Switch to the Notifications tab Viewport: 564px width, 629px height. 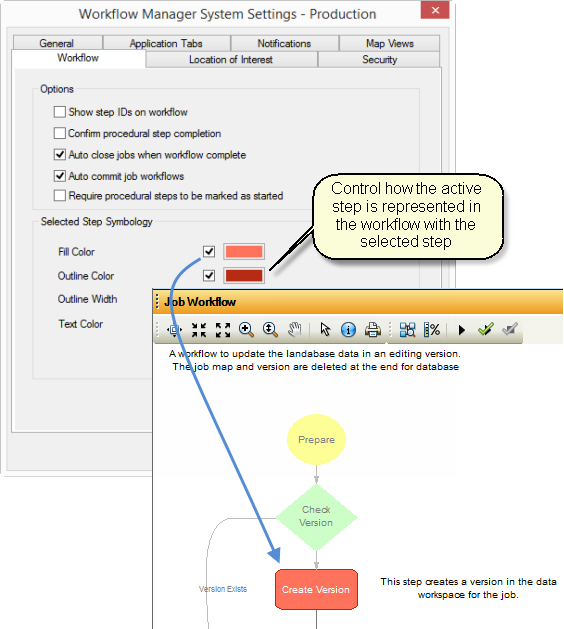[x=284, y=43]
